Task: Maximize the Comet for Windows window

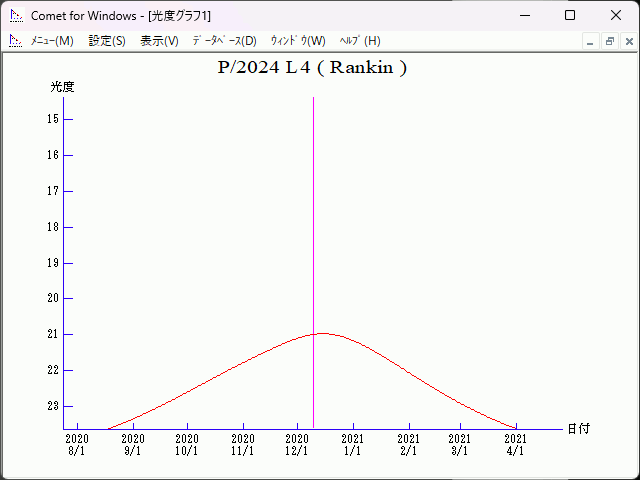Action: click(570, 16)
